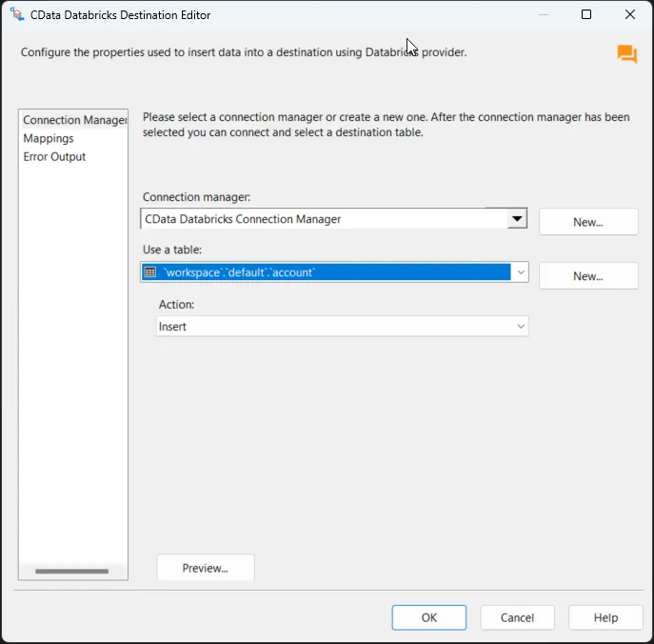Viewport: 654px width, 644px height.
Task: Expand the Connection manager dropdown arrow
Action: [517, 219]
